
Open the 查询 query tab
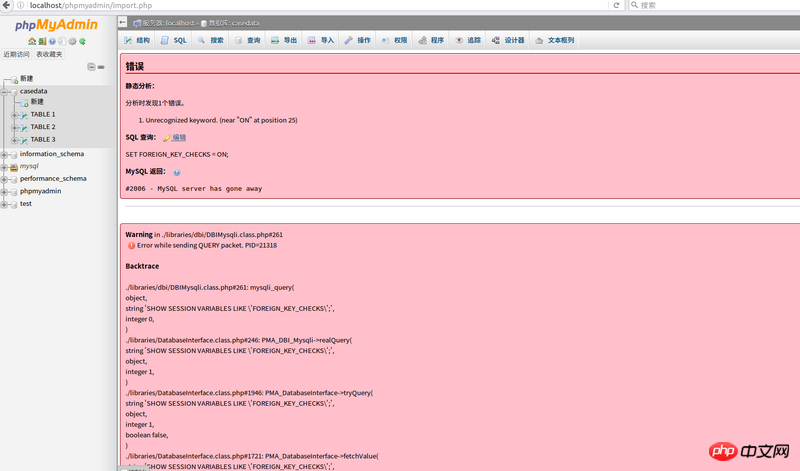247,40
